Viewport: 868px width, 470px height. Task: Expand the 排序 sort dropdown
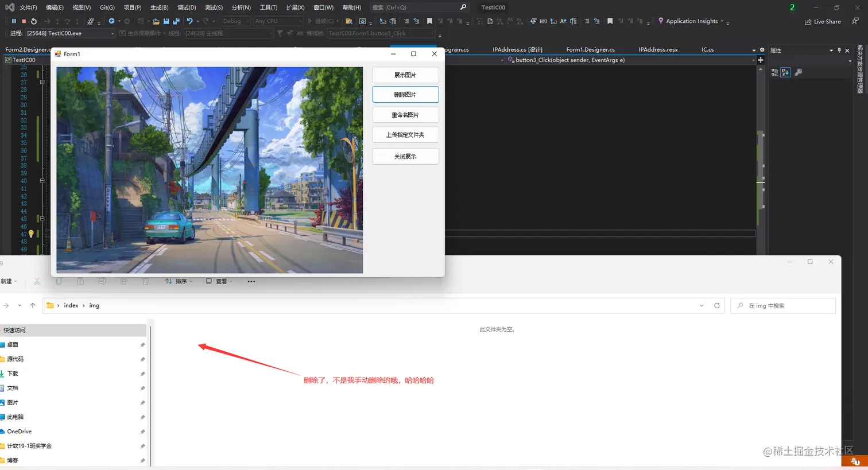tap(179, 281)
